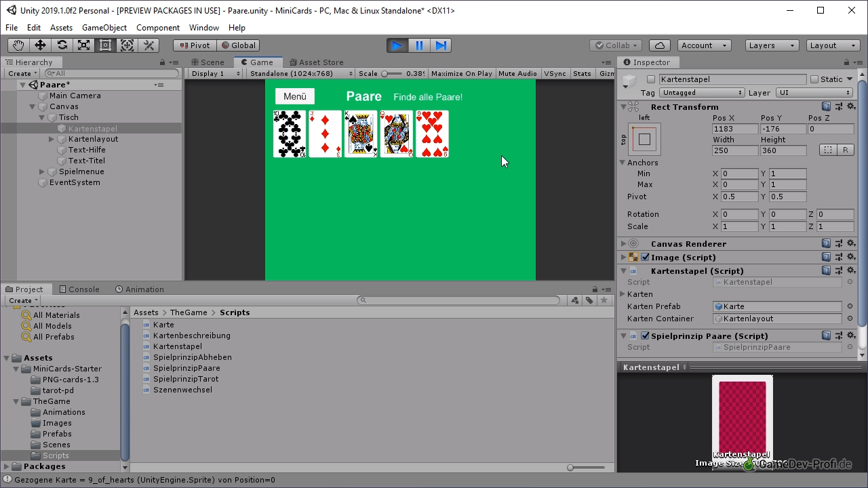Open Image (Script) settings gear

tap(851, 258)
